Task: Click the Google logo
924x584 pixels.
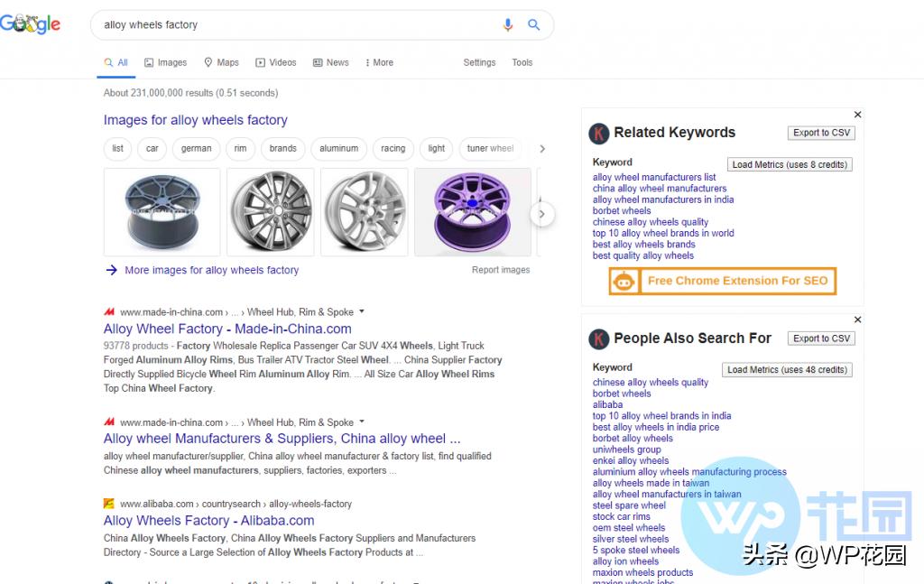Action: (31, 24)
